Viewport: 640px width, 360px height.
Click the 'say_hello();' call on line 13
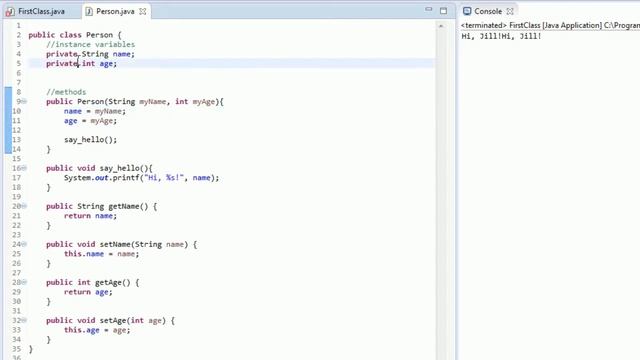pyautogui.click(x=90, y=140)
